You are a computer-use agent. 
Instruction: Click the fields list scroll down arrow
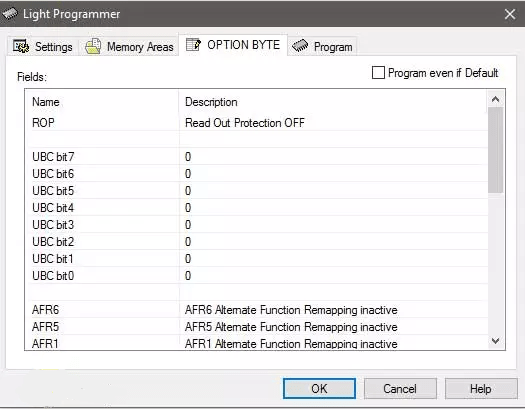pyautogui.click(x=496, y=341)
